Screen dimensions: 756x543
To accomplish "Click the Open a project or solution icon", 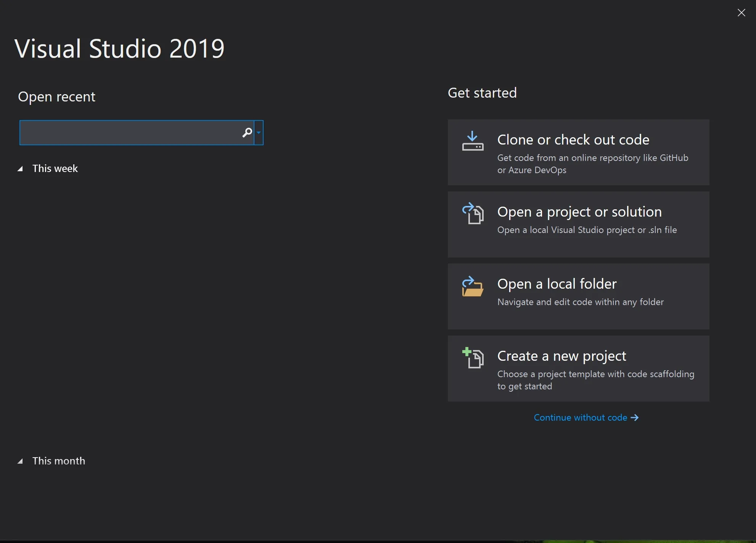I will 473,213.
